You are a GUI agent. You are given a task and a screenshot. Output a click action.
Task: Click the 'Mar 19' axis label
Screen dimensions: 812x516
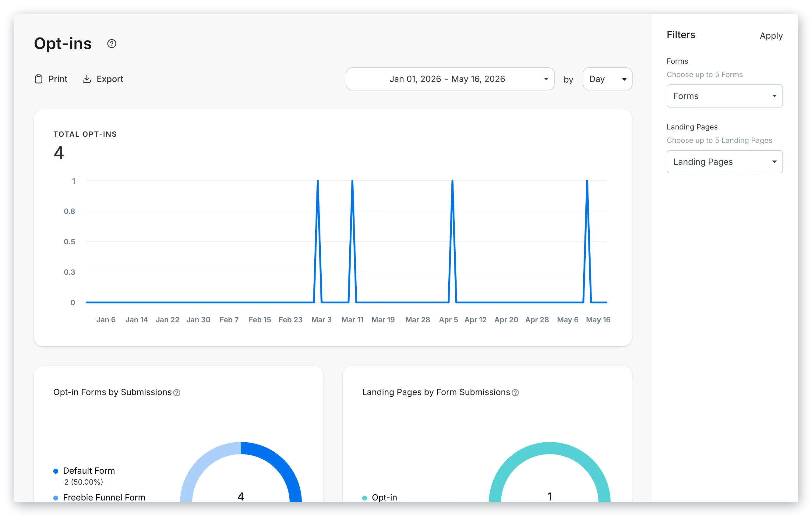point(383,320)
